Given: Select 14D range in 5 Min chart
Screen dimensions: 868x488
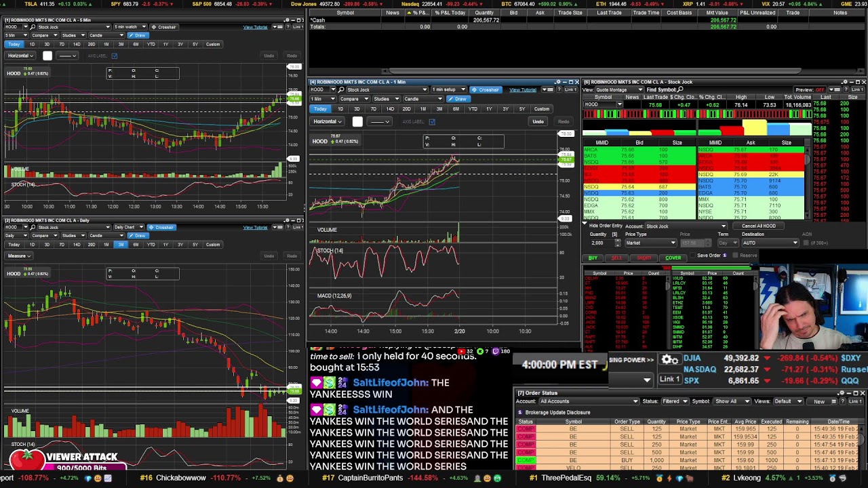Looking at the screenshot, I should point(77,44).
